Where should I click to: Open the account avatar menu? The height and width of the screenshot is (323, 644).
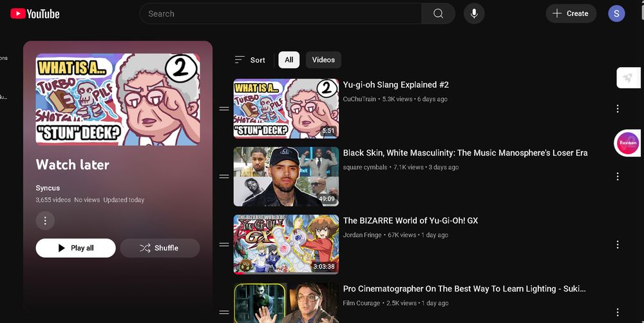(616, 14)
